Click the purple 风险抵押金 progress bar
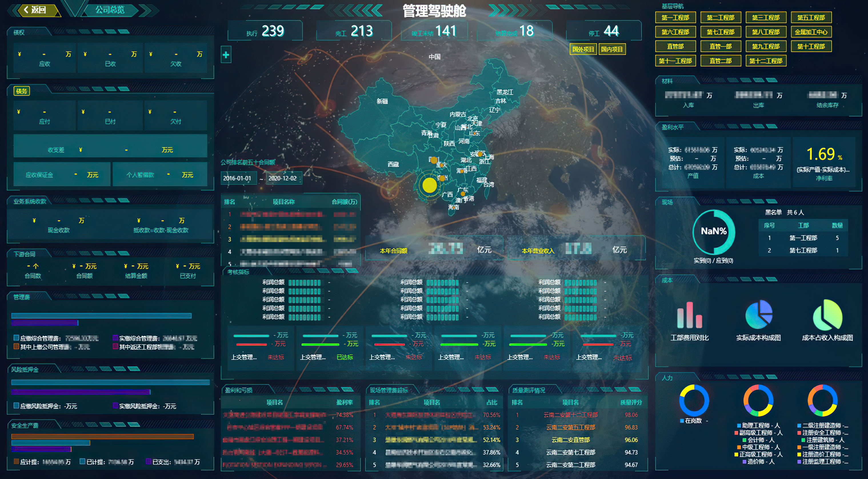Image resolution: width=868 pixels, height=479 pixels. point(81,392)
